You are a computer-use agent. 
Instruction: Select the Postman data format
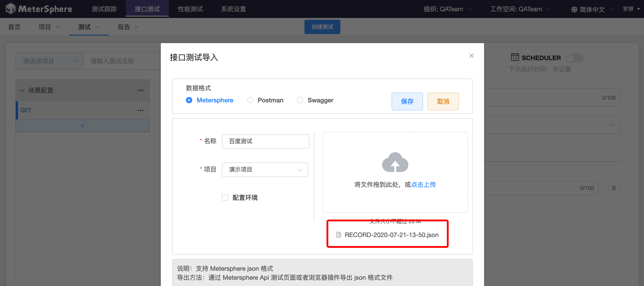(x=250, y=100)
